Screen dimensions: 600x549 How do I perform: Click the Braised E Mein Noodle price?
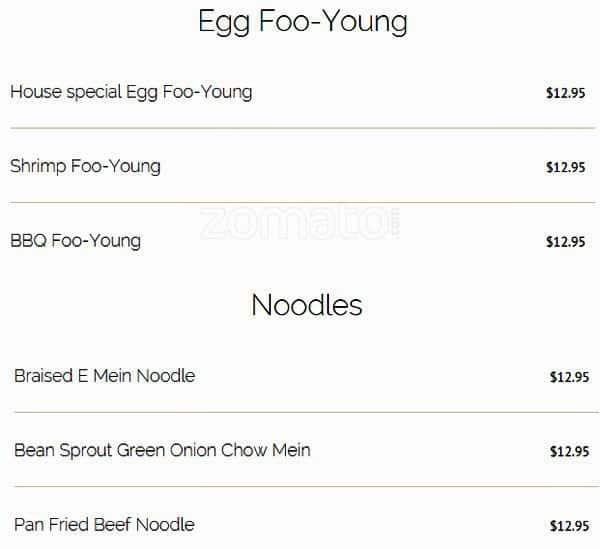click(x=569, y=377)
